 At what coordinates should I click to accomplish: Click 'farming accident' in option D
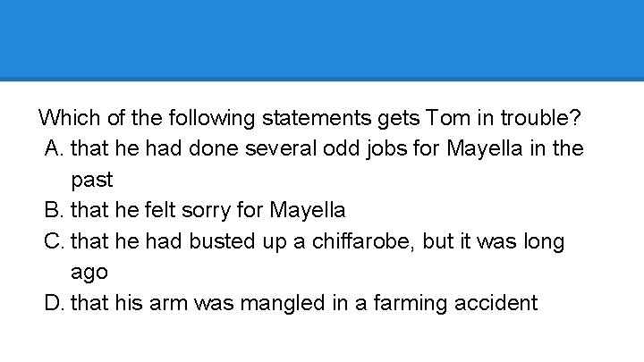click(x=455, y=303)
